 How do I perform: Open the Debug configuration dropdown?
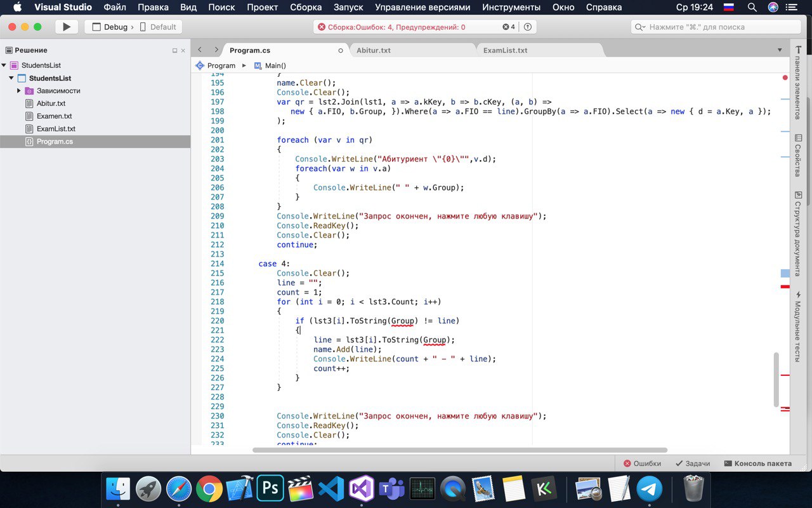coord(115,27)
